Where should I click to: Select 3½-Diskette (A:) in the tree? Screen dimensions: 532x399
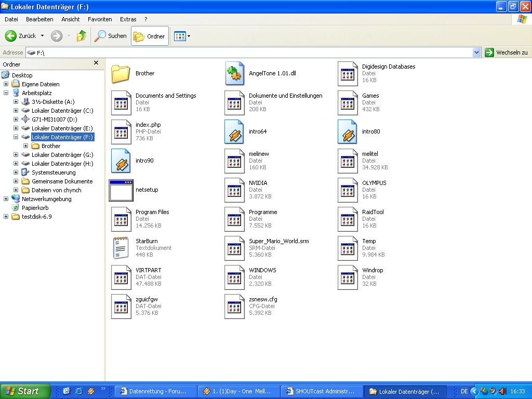coord(53,102)
